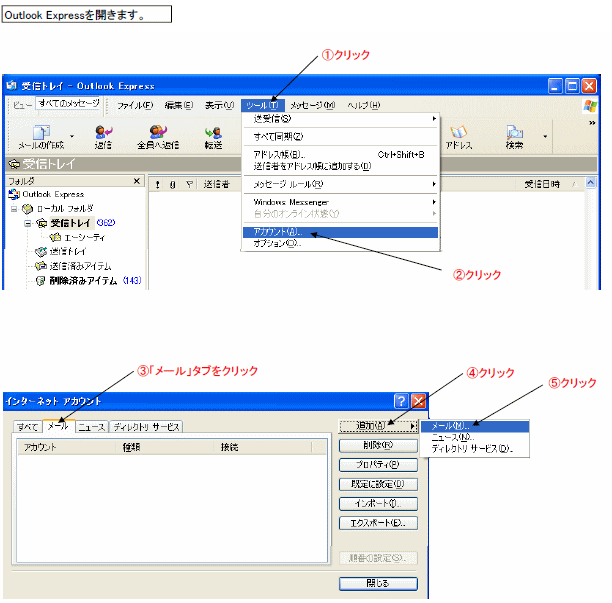This screenshot has height=603, width=612.
Task: Open the Addresses (アドレス) toolbar icon
Action: pyautogui.click(x=459, y=137)
